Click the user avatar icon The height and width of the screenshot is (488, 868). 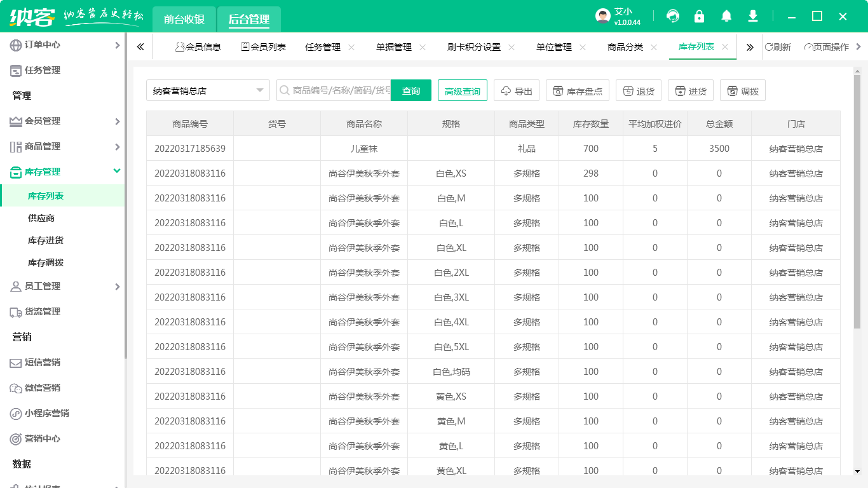pos(602,17)
